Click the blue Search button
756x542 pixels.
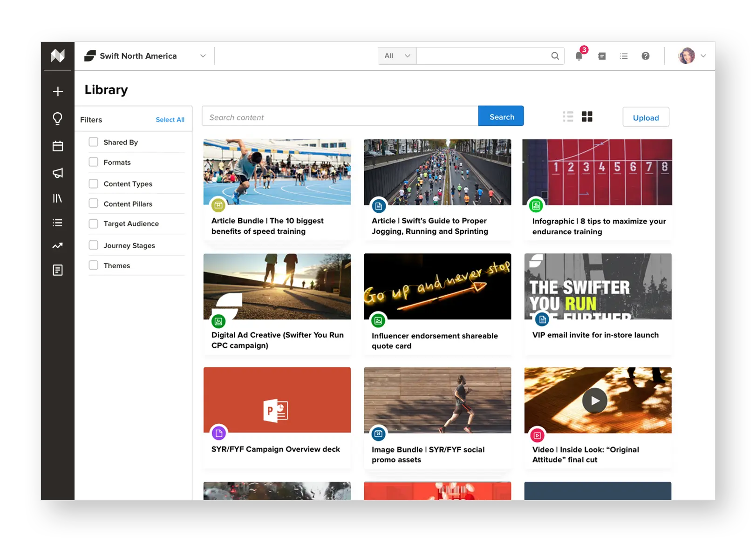click(501, 116)
